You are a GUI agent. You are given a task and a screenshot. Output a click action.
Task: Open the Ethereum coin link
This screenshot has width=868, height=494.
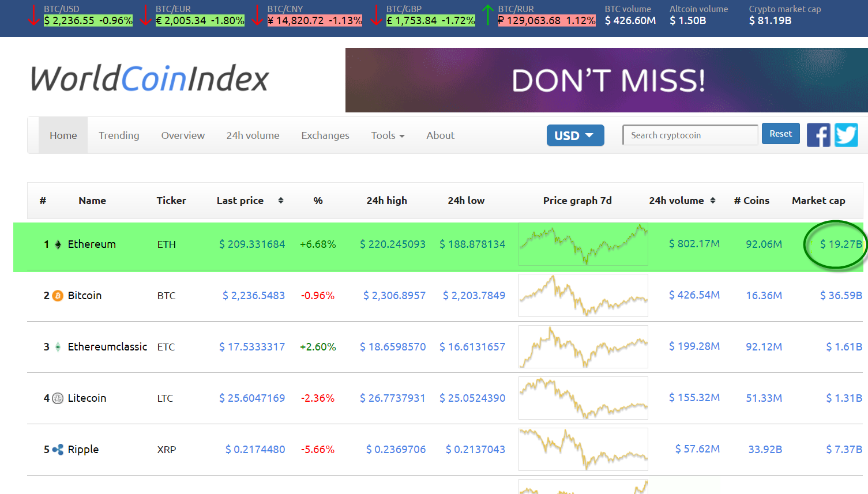click(92, 244)
